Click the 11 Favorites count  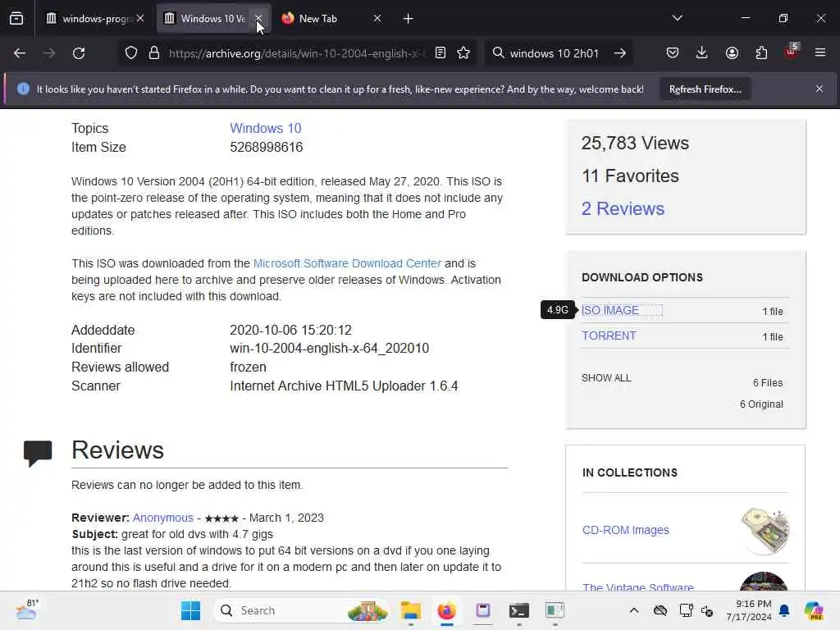pyautogui.click(x=631, y=176)
